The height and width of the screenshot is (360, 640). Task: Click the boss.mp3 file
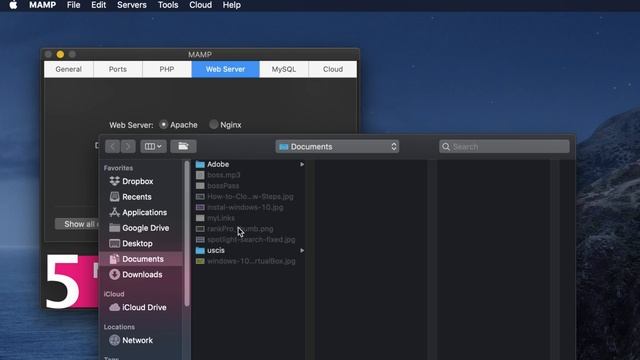pos(223,175)
